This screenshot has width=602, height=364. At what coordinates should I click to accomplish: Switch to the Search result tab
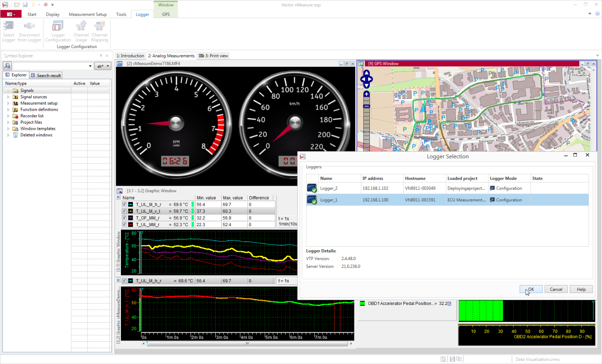(46, 75)
